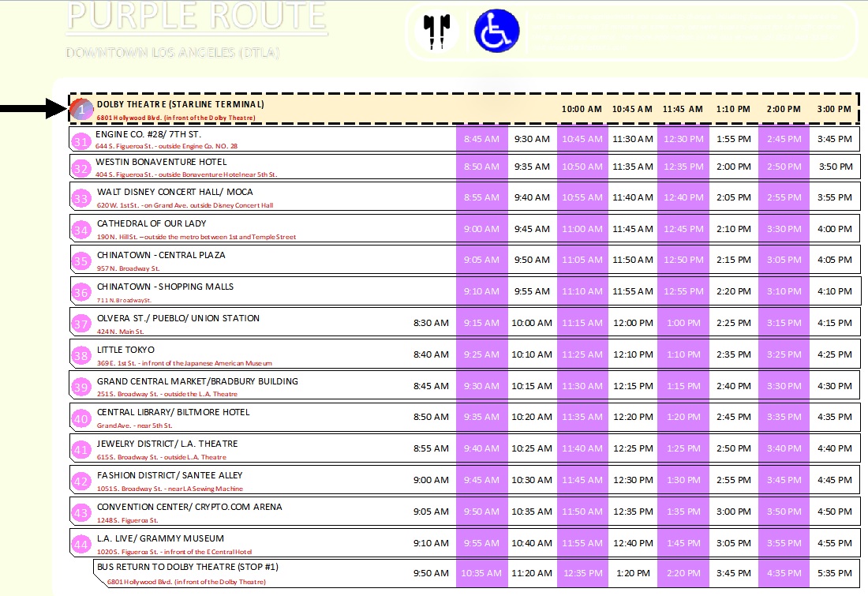The width and height of the screenshot is (868, 596).
Task: Click the wheelchair accessibility icon
Action: tap(496, 32)
